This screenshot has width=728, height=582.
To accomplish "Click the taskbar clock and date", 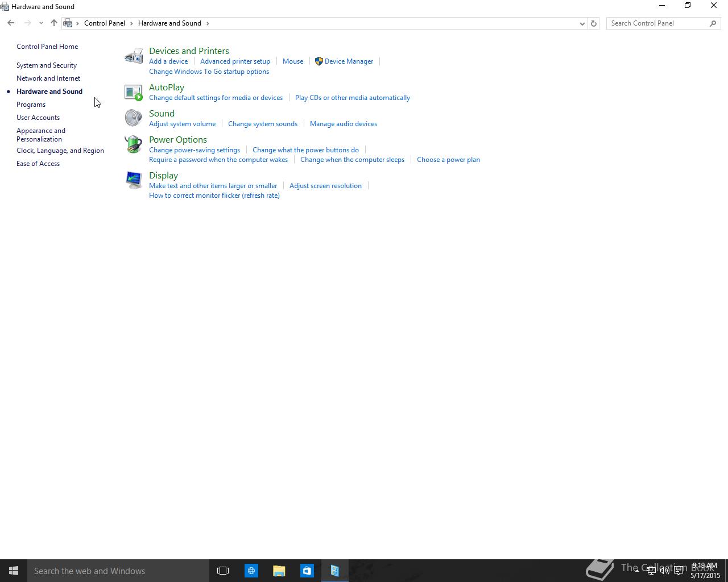I will coord(705,571).
